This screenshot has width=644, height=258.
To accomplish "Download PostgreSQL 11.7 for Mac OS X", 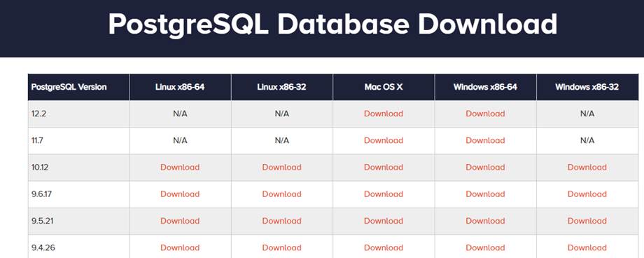I will (384, 140).
